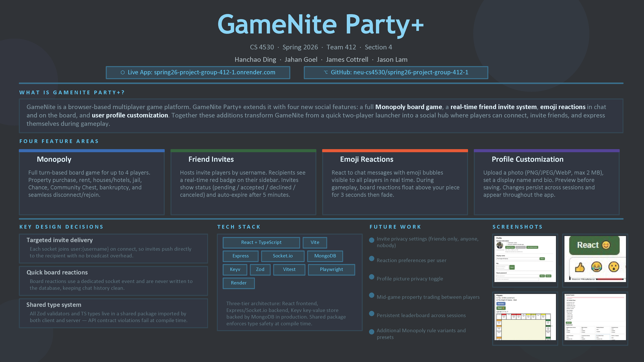The image size is (644, 362).
Task: Click 'Invite privacy settings' future work item
Action: tap(427, 242)
